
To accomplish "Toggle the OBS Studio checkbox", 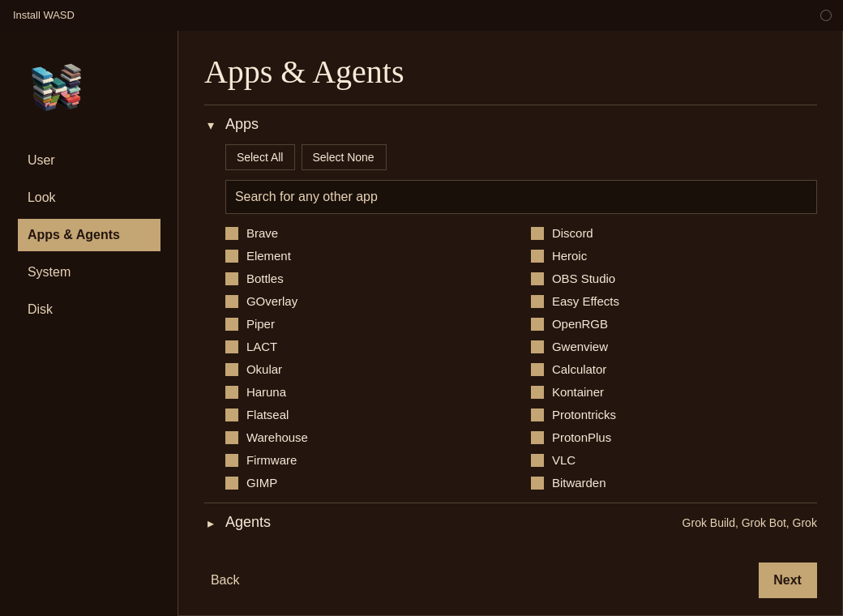I will [x=537, y=279].
